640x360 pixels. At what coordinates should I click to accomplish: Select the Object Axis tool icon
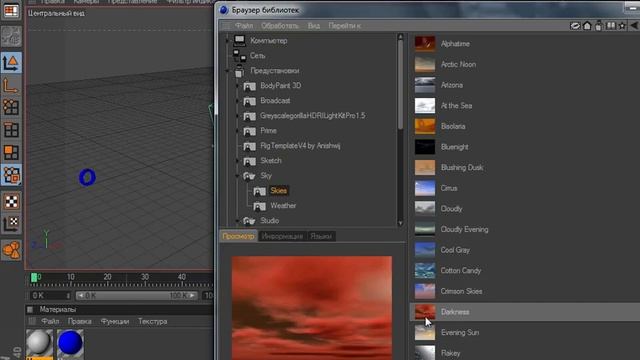(11, 85)
